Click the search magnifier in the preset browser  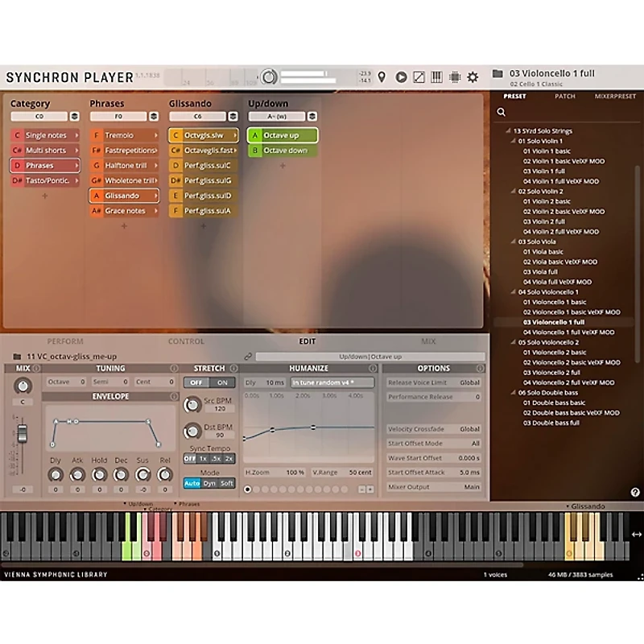tap(501, 112)
